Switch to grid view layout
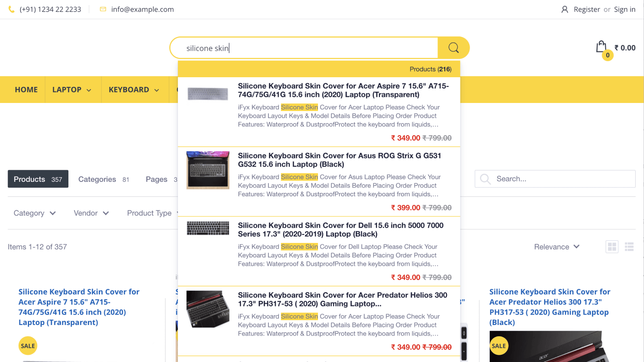Viewport: 644px width, 362px height. tap(612, 247)
